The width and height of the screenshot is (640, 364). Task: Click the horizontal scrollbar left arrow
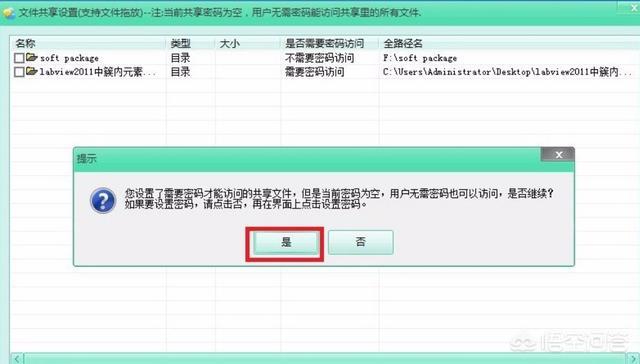tap(17, 359)
